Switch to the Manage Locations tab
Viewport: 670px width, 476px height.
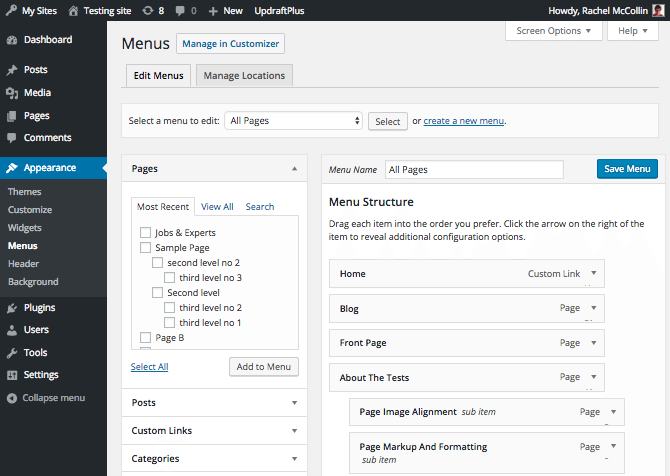point(244,76)
